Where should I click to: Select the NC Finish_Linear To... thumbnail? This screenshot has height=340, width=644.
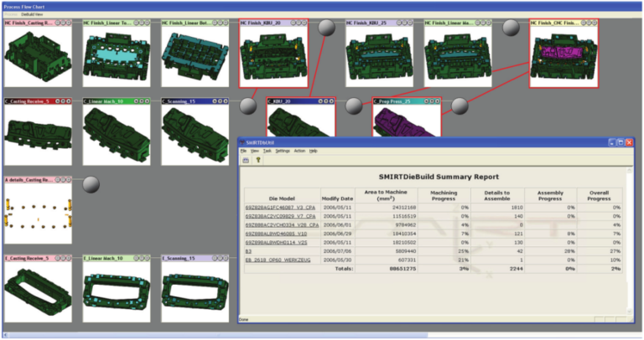[x=117, y=57]
